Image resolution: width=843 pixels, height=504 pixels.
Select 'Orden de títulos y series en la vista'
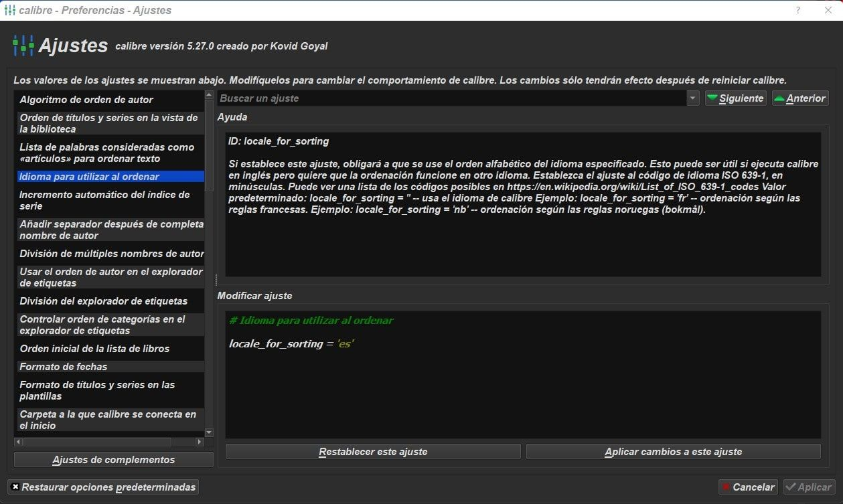tap(110, 123)
